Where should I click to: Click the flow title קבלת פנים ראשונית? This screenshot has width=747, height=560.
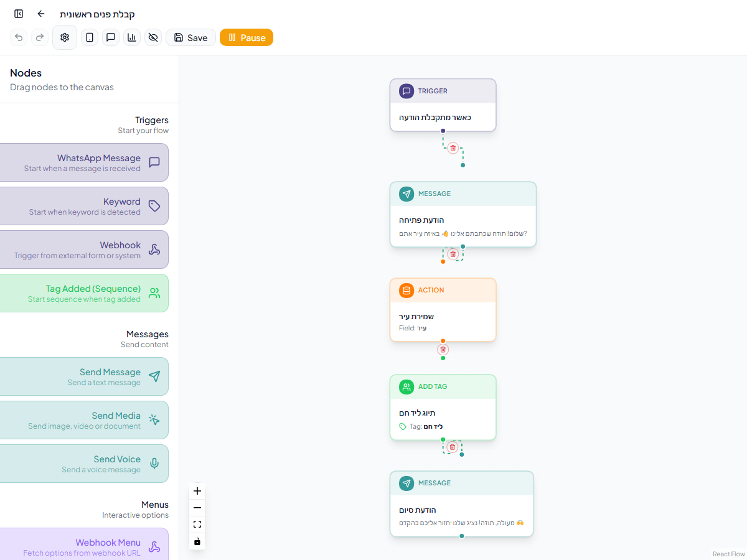coord(97,14)
